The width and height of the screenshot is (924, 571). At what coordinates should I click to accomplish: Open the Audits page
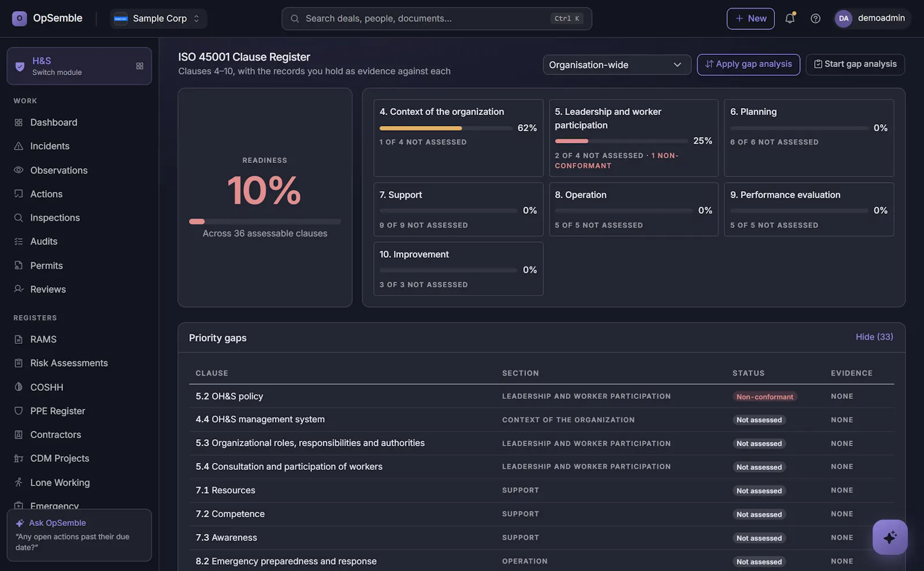pyautogui.click(x=79, y=242)
